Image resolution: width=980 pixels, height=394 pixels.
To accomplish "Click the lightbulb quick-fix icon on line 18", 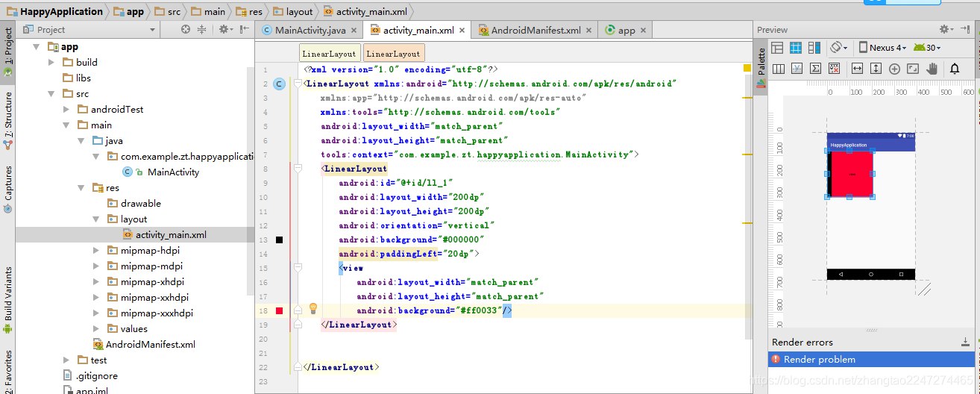I will tap(313, 308).
